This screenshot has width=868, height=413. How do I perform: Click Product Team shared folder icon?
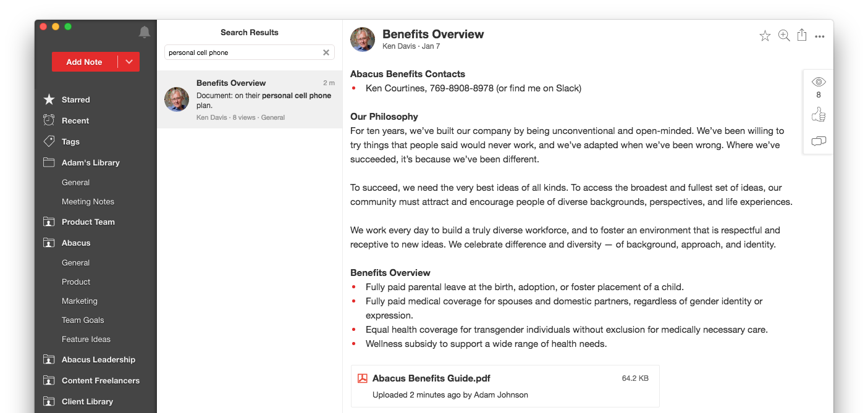(x=49, y=222)
